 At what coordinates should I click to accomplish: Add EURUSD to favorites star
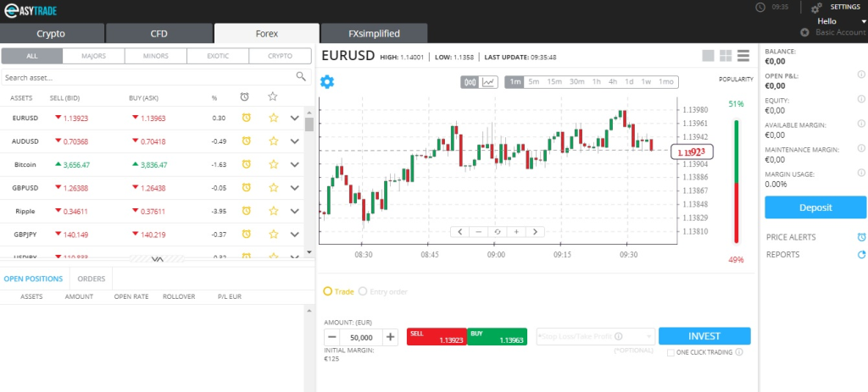(x=273, y=118)
